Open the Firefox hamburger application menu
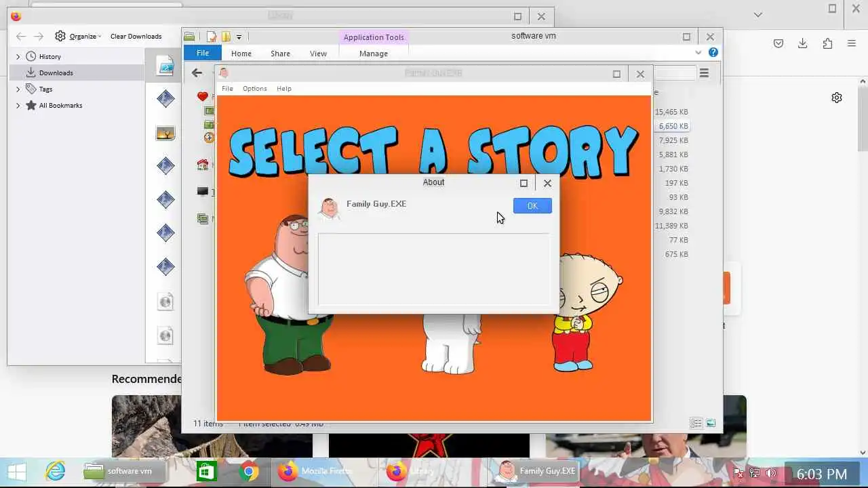The width and height of the screenshot is (868, 488). pos(852,43)
